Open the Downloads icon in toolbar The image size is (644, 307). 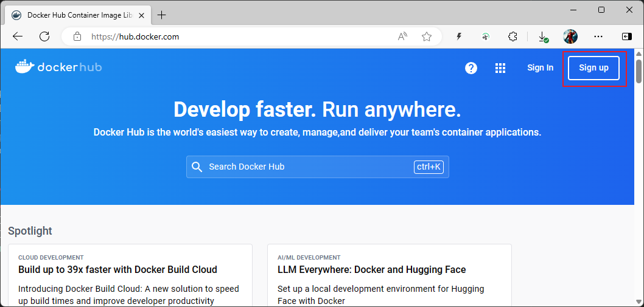(x=543, y=36)
